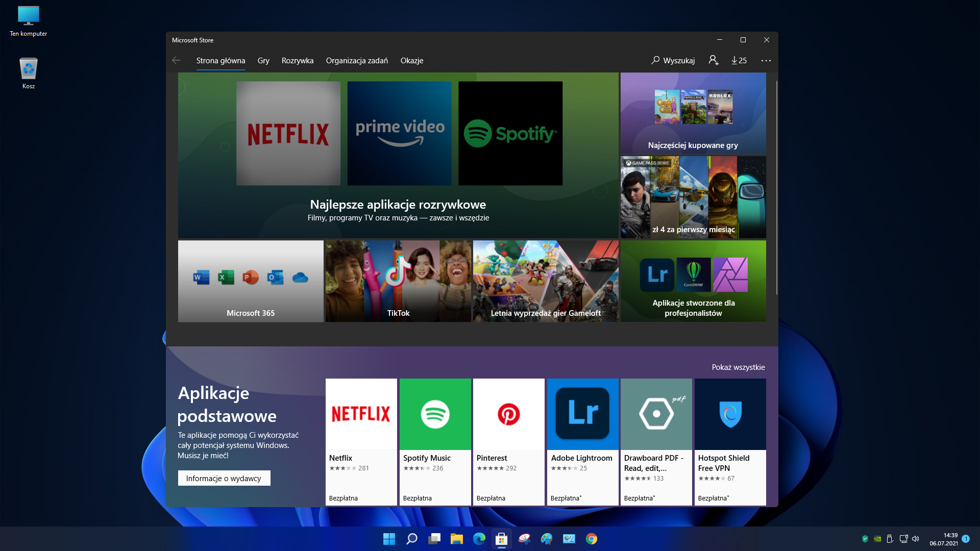980x551 pixels.
Task: Open downloads and updates showing 25
Action: point(739,60)
